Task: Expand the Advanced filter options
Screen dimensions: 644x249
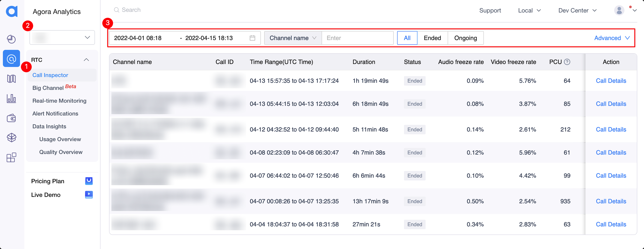Action: coord(612,38)
